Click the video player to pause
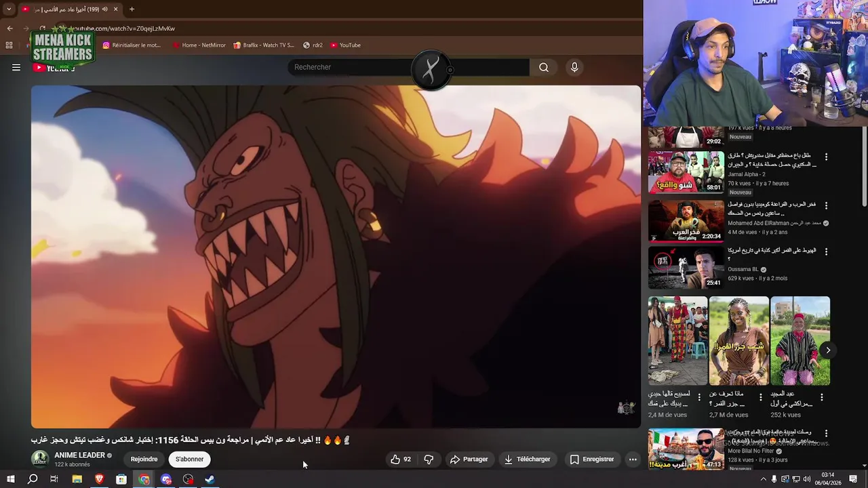Image resolution: width=868 pixels, height=488 pixels. click(x=336, y=256)
